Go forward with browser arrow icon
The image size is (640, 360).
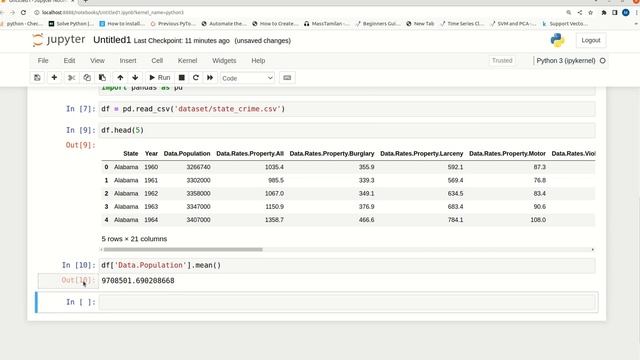[x=12, y=13]
